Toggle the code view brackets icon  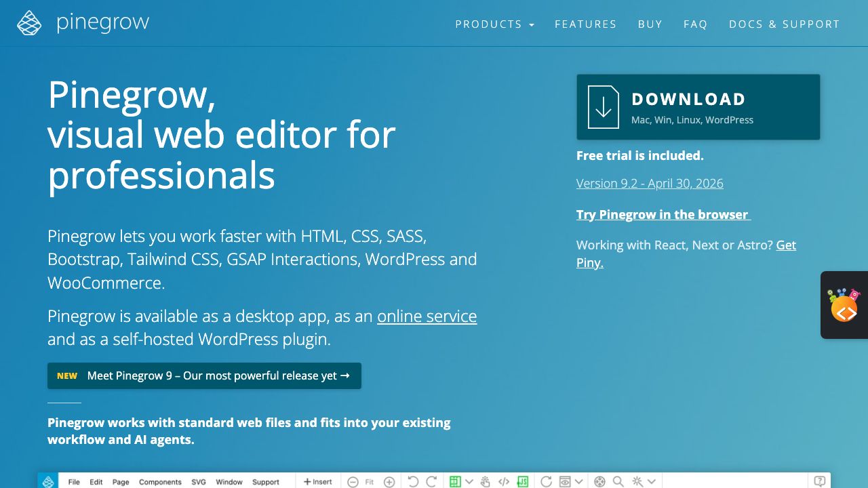click(x=504, y=482)
